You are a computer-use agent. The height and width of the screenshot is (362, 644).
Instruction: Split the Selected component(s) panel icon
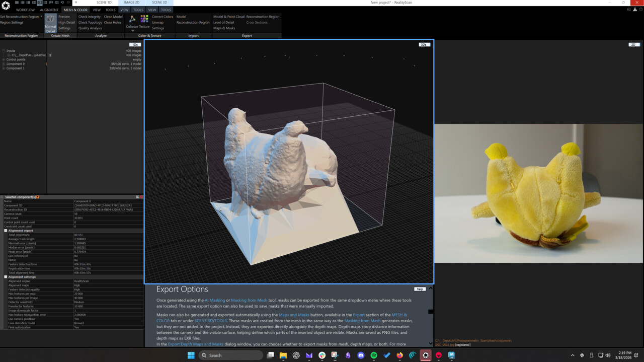[137, 197]
